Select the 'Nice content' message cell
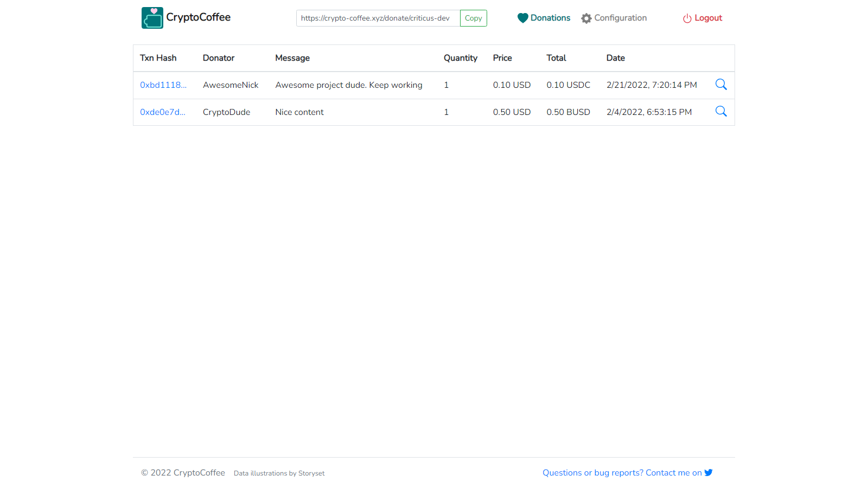Screen dimensions: 868x488 299,112
